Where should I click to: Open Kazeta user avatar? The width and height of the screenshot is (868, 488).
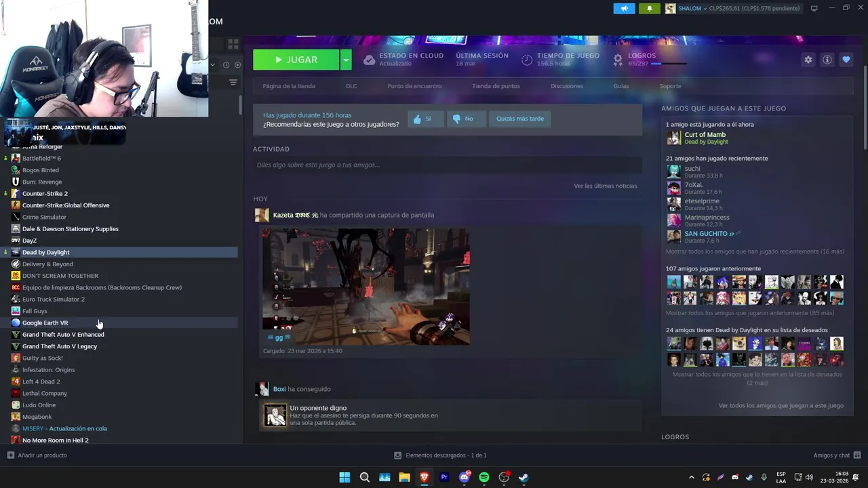(x=261, y=216)
